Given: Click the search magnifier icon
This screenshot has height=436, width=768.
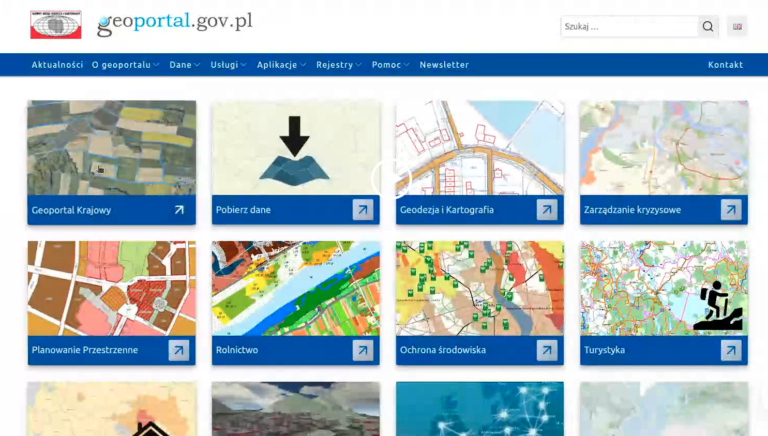Looking at the screenshot, I should click(708, 26).
